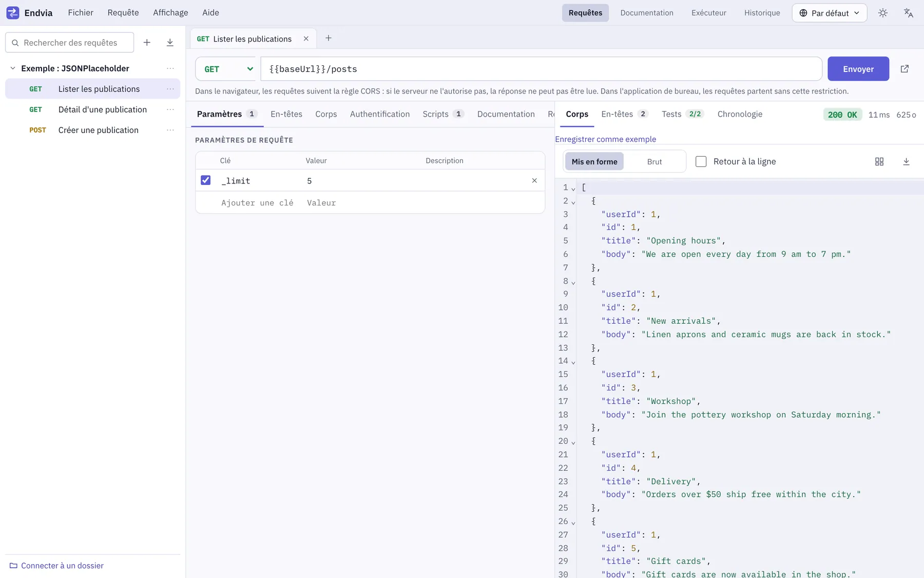Uncheck the _limit parameter checkbox
This screenshot has width=924, height=578.
pos(205,180)
